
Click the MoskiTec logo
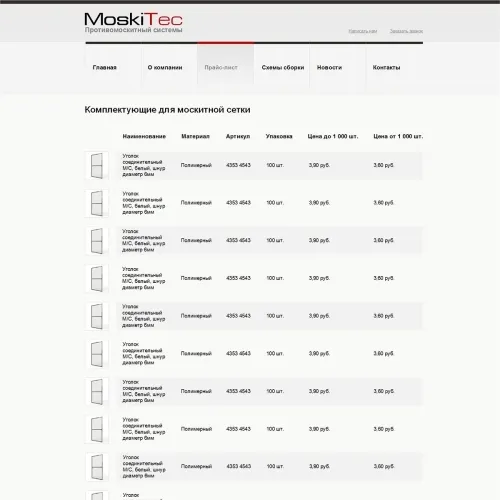tap(133, 22)
